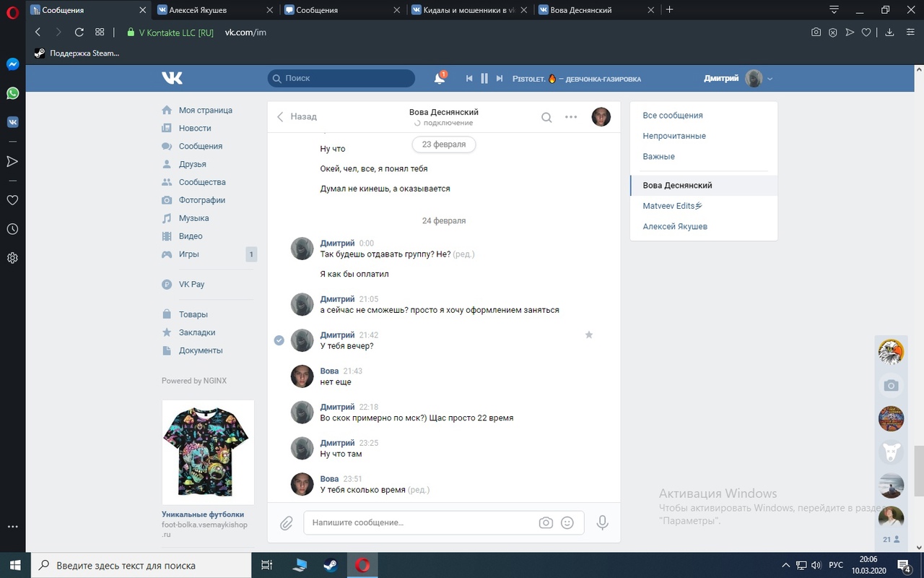
Task: Launch Steam from the Windows taskbar
Action: 331,565
